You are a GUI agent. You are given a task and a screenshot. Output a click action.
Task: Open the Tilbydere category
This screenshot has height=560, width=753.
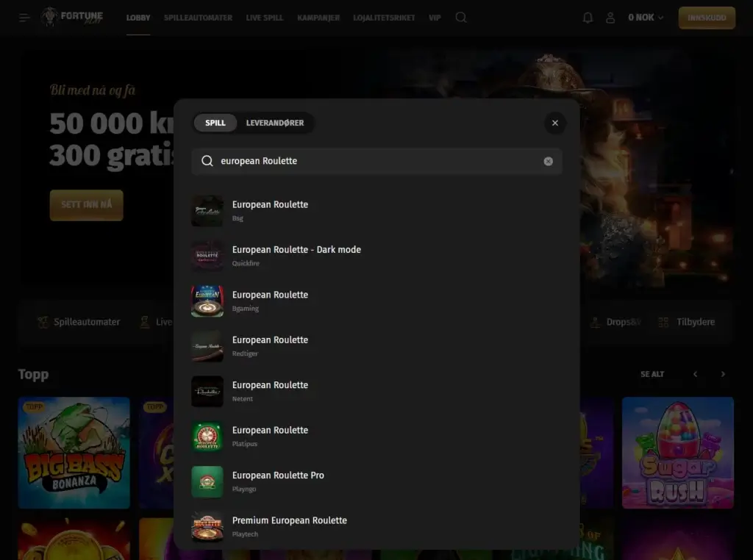tap(687, 322)
